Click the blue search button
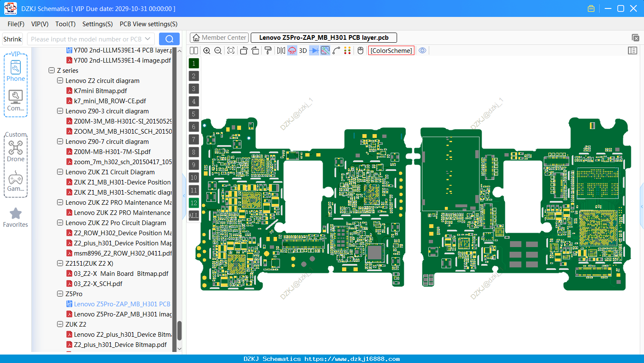Screen dimensions: 644x363 [169, 39]
